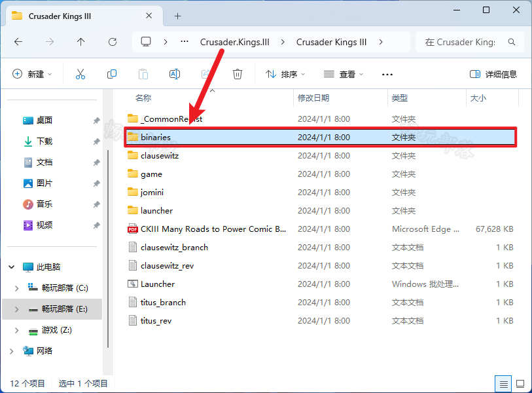Close the Crusader Kings III tab
This screenshot has height=393, width=532.
click(x=149, y=16)
